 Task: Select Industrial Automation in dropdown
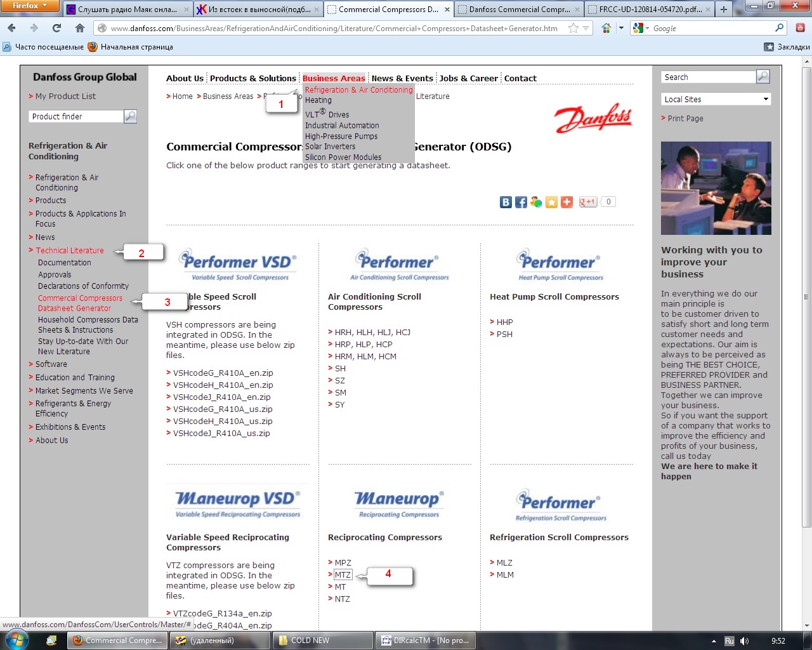[342, 126]
